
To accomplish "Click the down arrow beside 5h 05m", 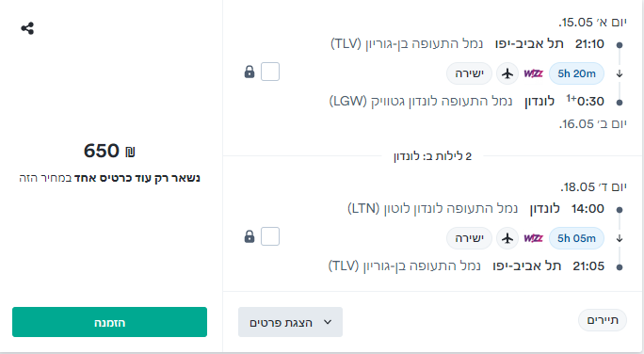I will pyautogui.click(x=620, y=238).
